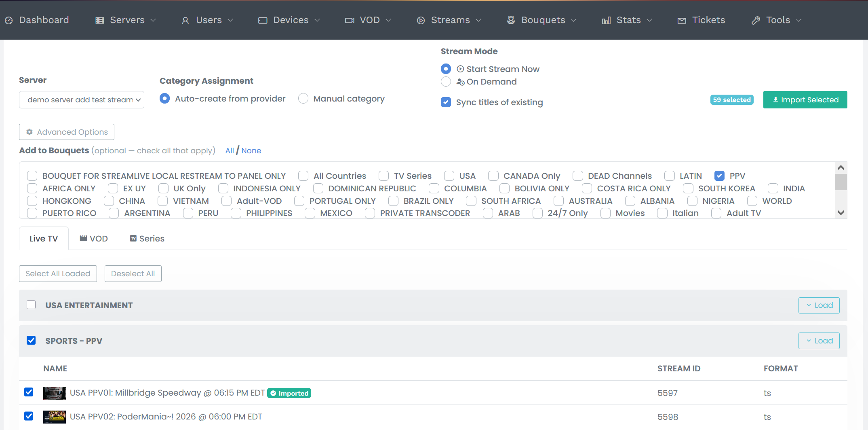Click the None bouquets link
Viewport: 868px width, 430px height.
tap(251, 151)
